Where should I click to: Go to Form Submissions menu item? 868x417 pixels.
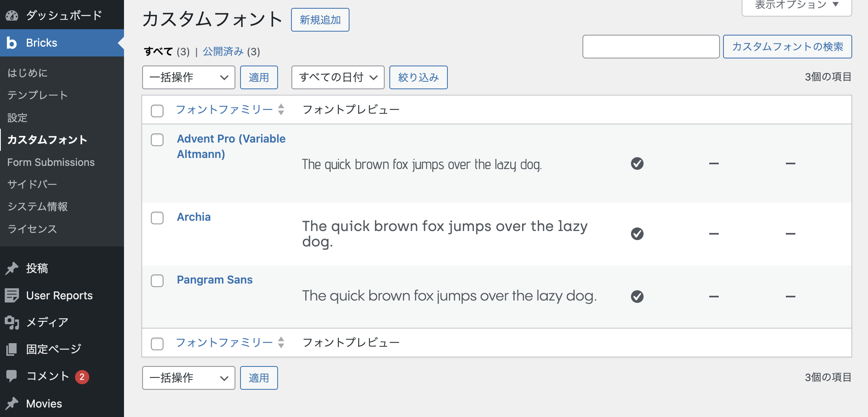click(x=51, y=162)
